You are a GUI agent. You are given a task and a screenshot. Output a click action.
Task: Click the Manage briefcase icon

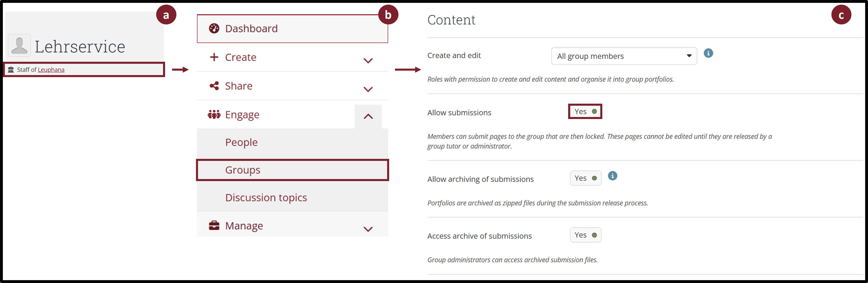(214, 226)
